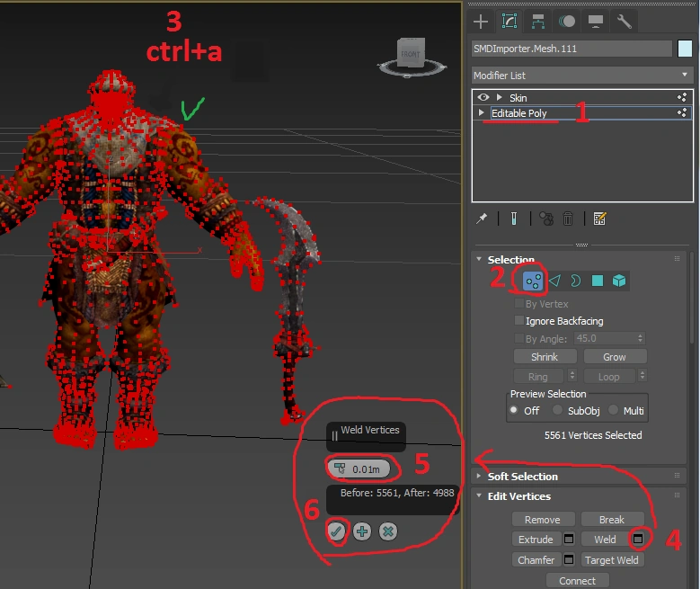Cancel the Weld Vertices caddy
Image resolution: width=700 pixels, height=589 pixels.
pos(387,531)
